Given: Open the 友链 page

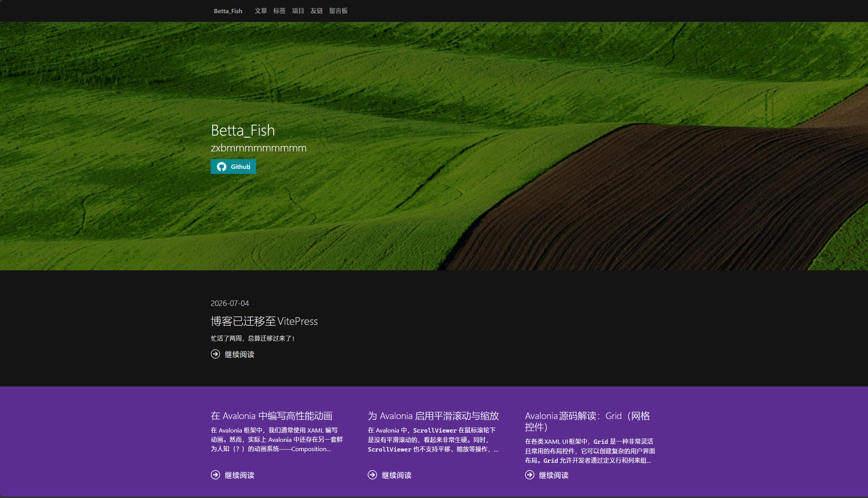Looking at the screenshot, I should [x=317, y=11].
